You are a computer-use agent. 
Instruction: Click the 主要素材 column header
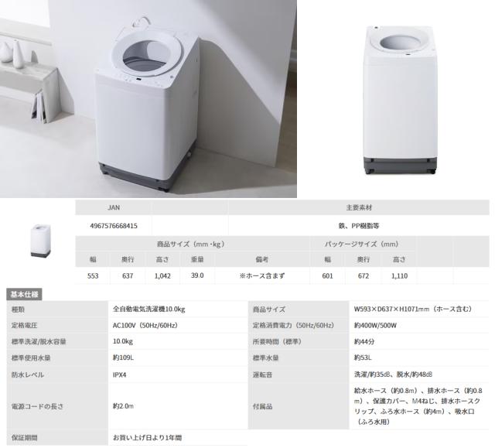point(359,207)
